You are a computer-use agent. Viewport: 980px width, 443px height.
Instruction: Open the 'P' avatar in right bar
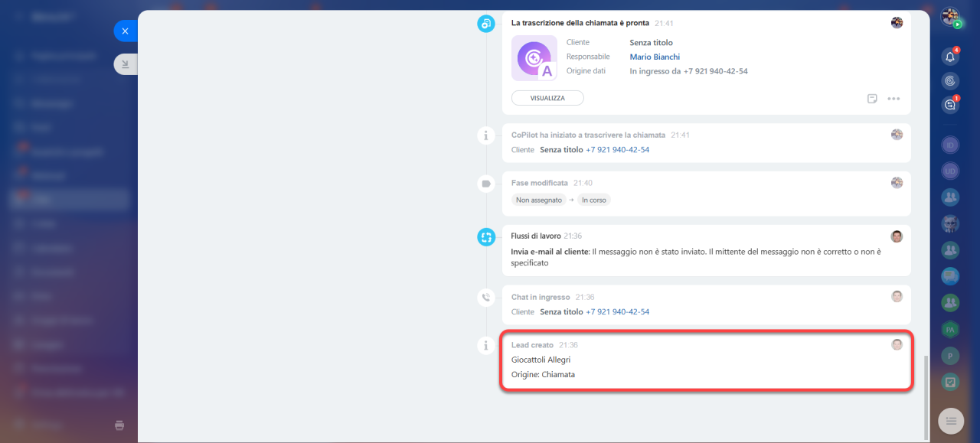pos(950,356)
